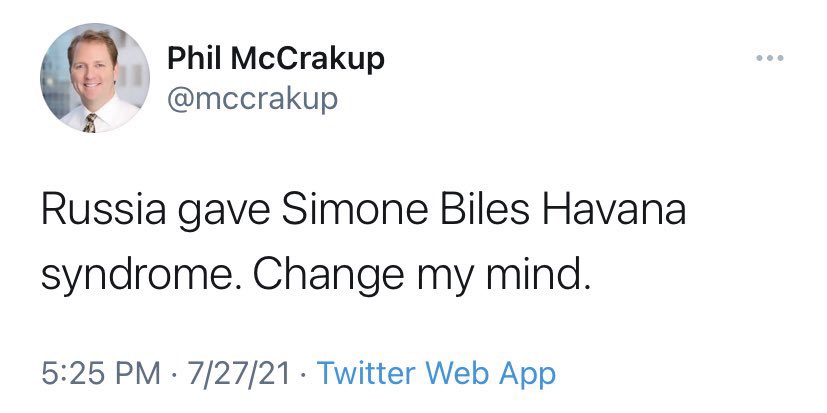Click "Phil" in the display name
The height and width of the screenshot is (413, 827).
(x=195, y=60)
